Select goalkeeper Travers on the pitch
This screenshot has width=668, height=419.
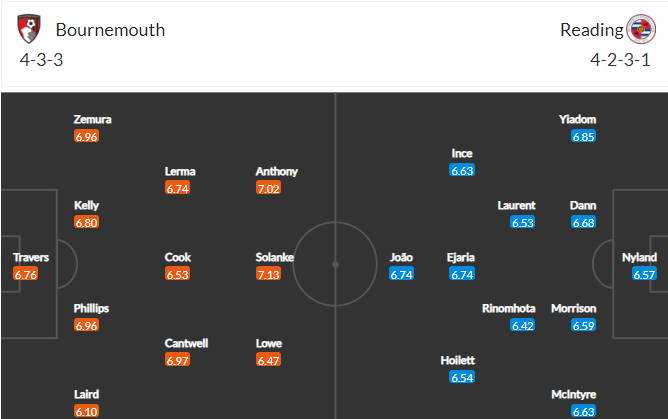pyautogui.click(x=31, y=257)
